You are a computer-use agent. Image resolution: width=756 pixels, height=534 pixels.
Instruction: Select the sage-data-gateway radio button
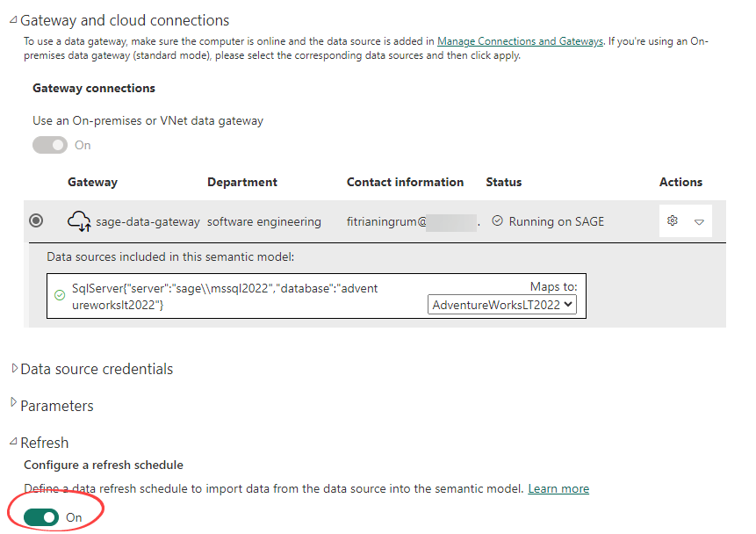(36, 221)
